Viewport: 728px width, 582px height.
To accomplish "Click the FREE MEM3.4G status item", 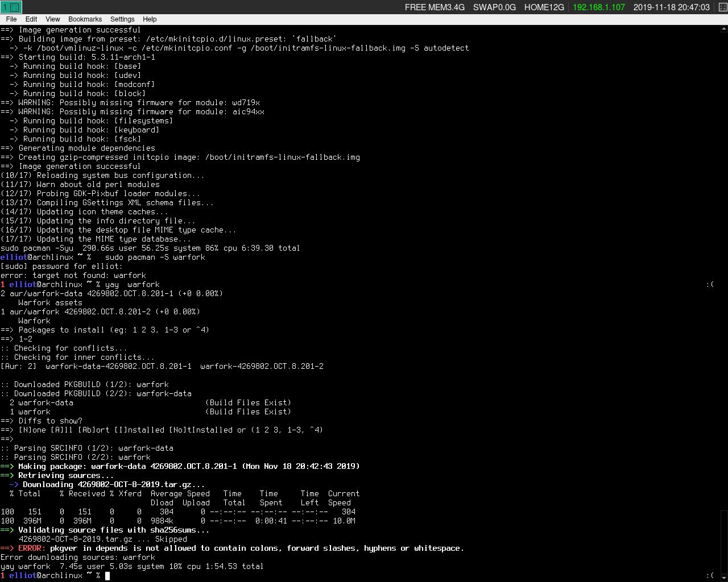I will click(435, 7).
